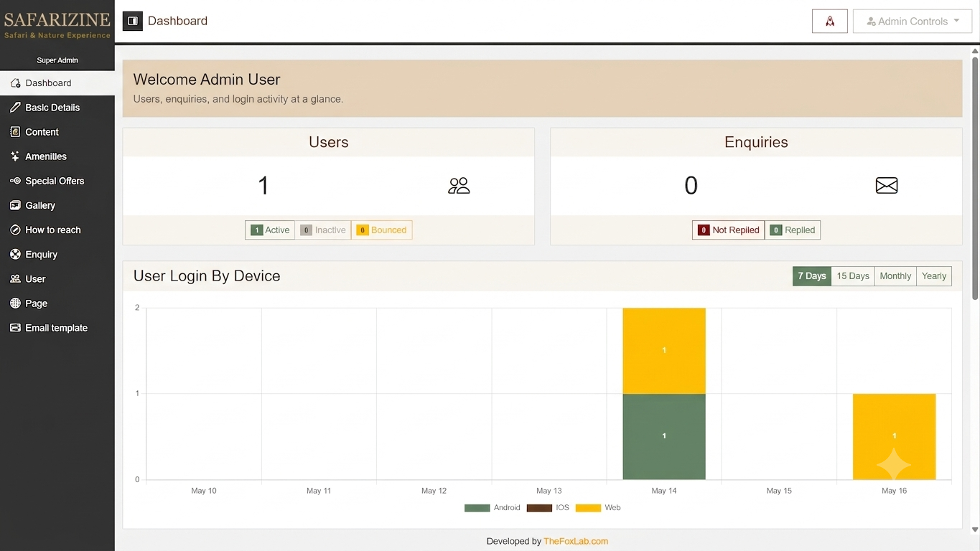Click the How to reach compass icon
Image resolution: width=980 pixels, height=551 pixels.
(x=15, y=230)
